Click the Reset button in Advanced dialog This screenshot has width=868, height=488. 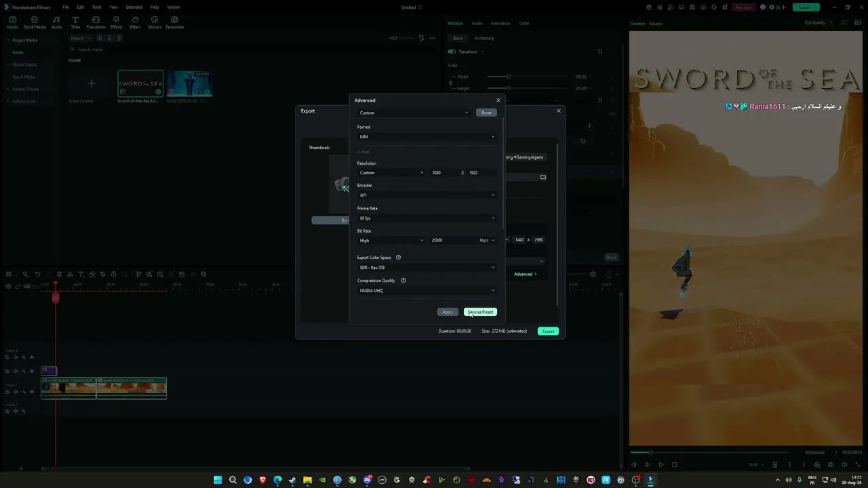486,113
